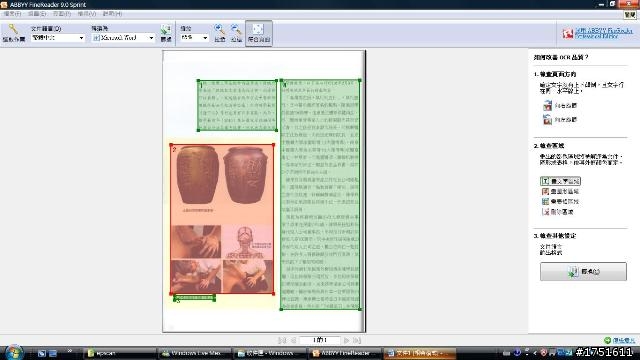Select the draw text area tool
This screenshot has height=360, width=640.
tap(560, 181)
